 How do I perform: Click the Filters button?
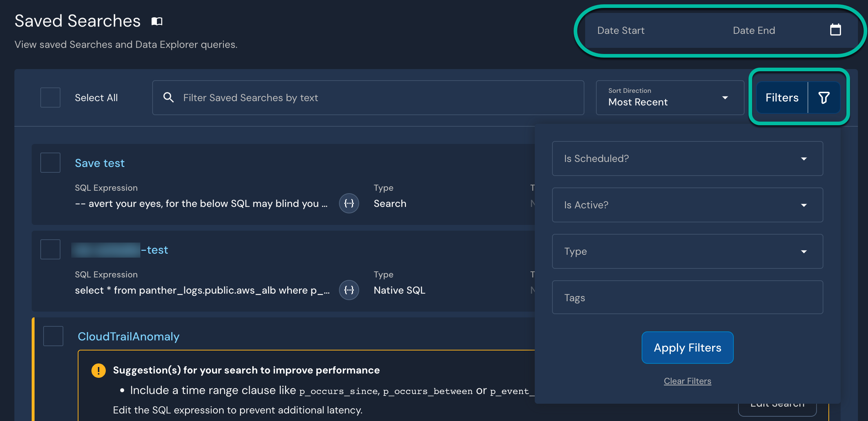pos(782,97)
